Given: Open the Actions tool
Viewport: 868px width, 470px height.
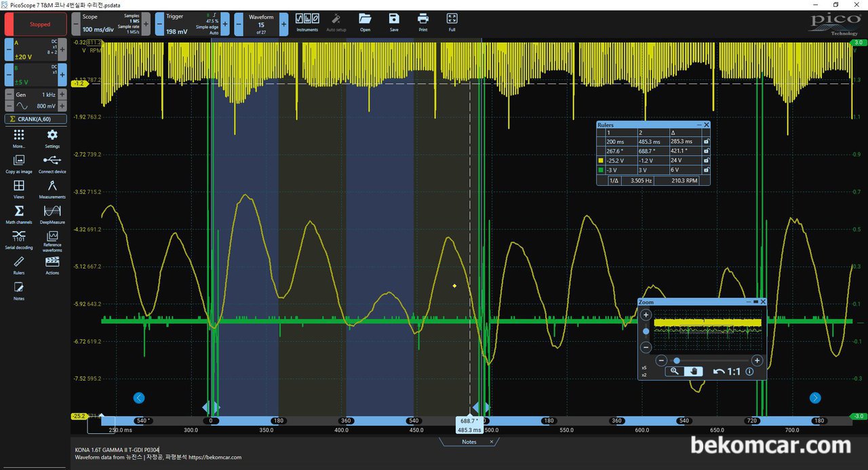Looking at the screenshot, I should (52, 265).
